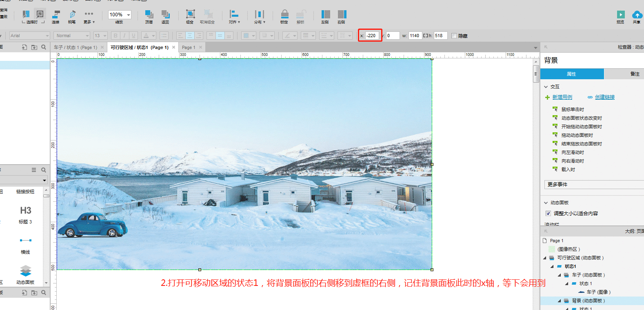Align text right
The image size is (644, 310).
click(199, 36)
